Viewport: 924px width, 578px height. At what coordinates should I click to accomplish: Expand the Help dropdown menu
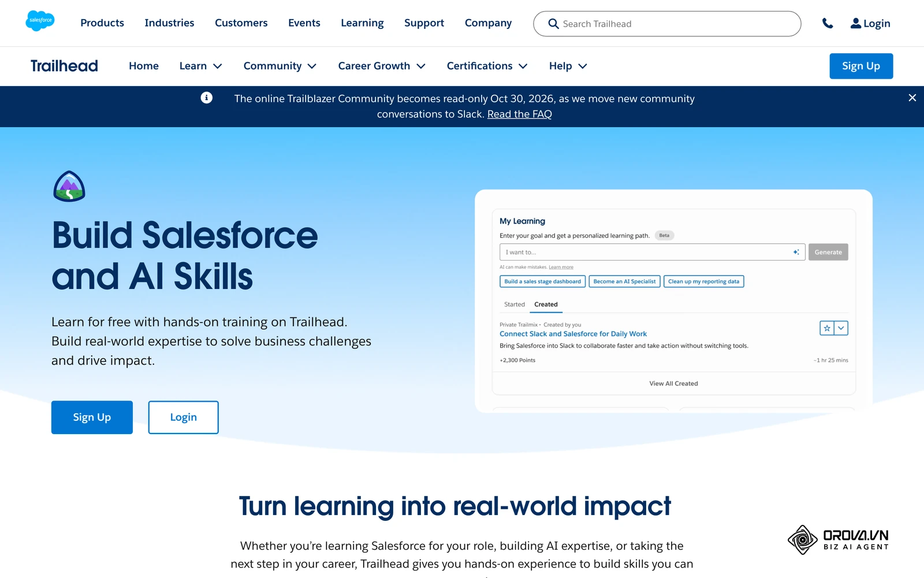568,66
